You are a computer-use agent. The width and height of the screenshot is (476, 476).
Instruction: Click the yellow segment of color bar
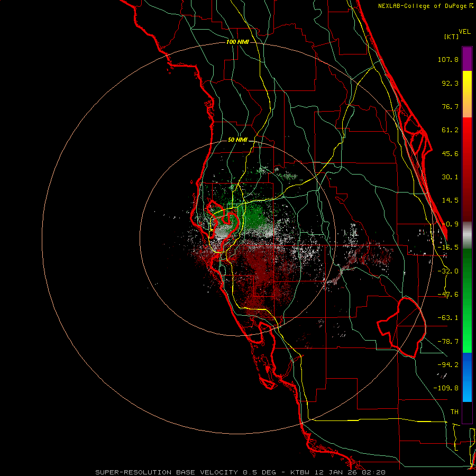coord(467,94)
